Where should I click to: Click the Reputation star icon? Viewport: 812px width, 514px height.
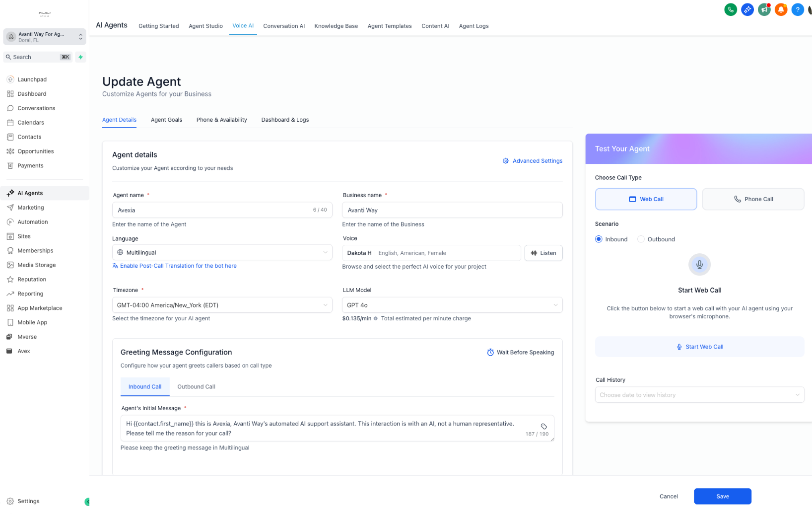[10, 280]
